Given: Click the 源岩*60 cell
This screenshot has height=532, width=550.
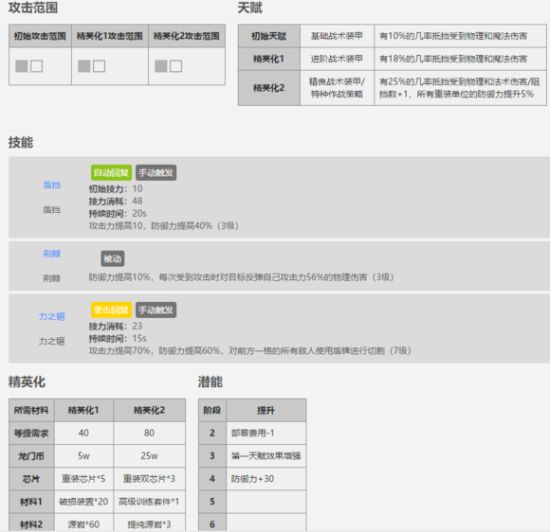Looking at the screenshot, I should point(84,523).
